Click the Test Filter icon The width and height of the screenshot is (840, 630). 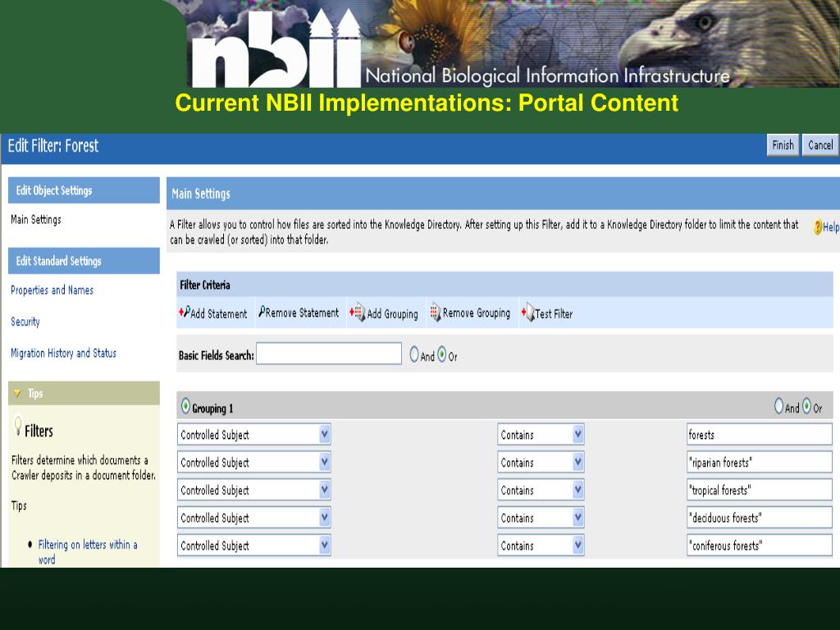[x=528, y=313]
